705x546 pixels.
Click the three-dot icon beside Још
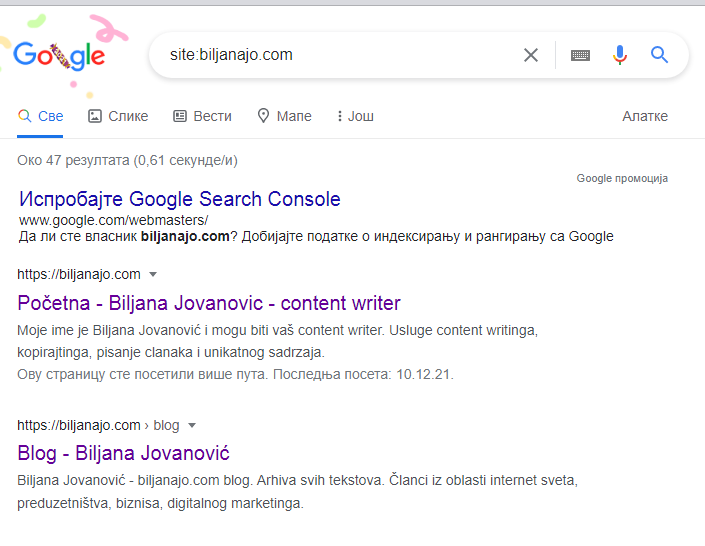pyautogui.click(x=339, y=116)
